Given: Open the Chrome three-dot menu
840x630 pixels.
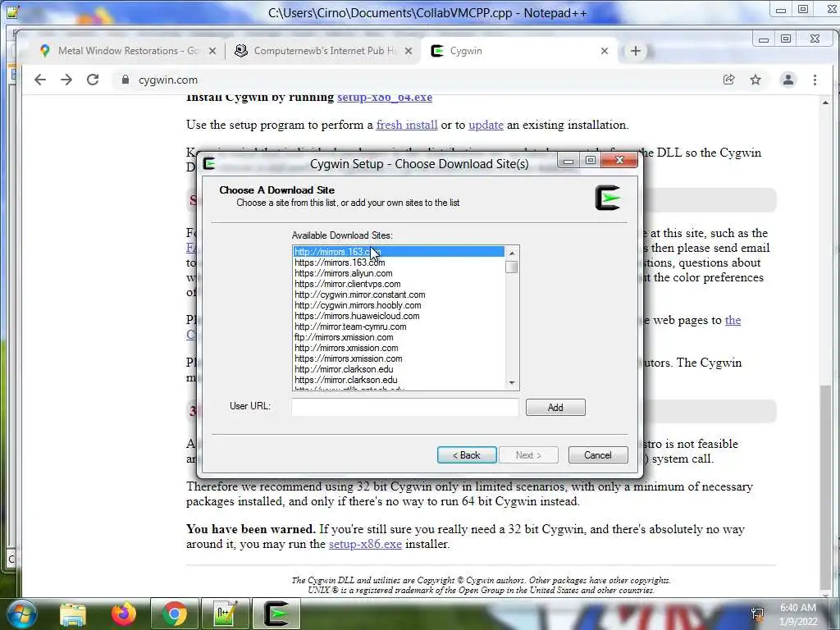Looking at the screenshot, I should coord(815,80).
